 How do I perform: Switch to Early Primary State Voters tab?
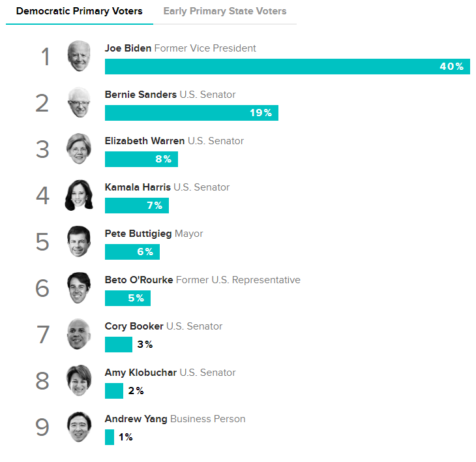[225, 11]
